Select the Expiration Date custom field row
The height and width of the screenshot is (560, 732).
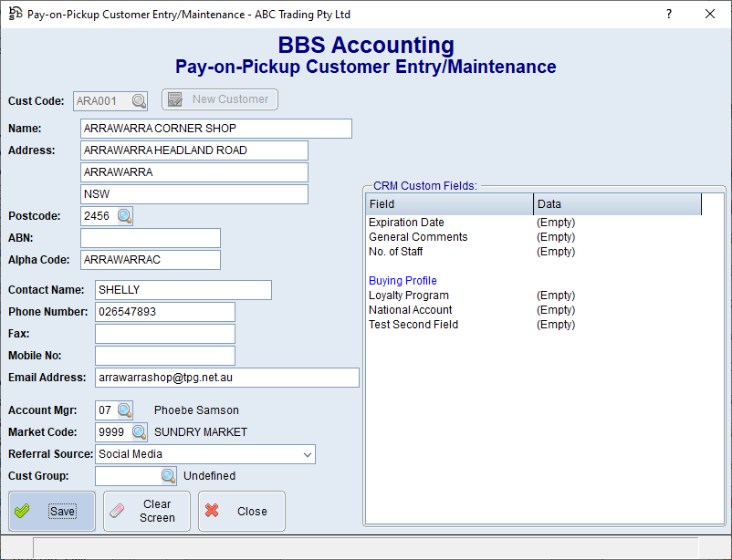[406, 223]
